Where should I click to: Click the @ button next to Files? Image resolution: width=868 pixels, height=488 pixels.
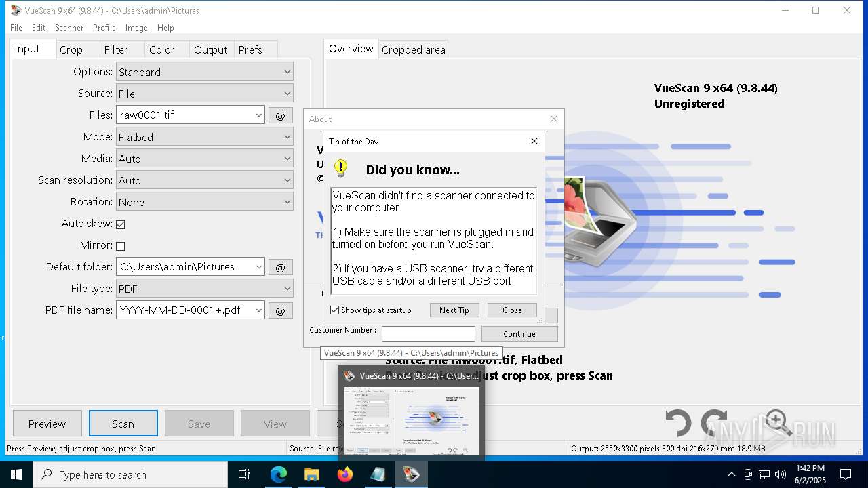coord(280,115)
